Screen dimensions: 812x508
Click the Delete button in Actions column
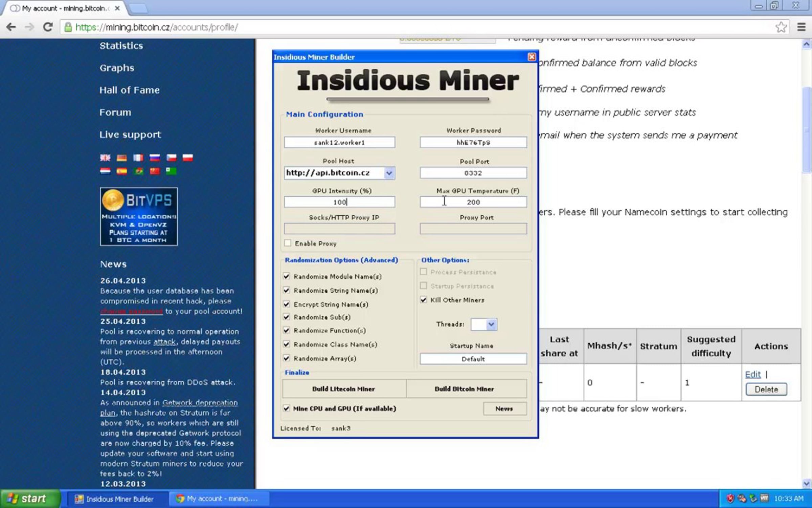(766, 389)
